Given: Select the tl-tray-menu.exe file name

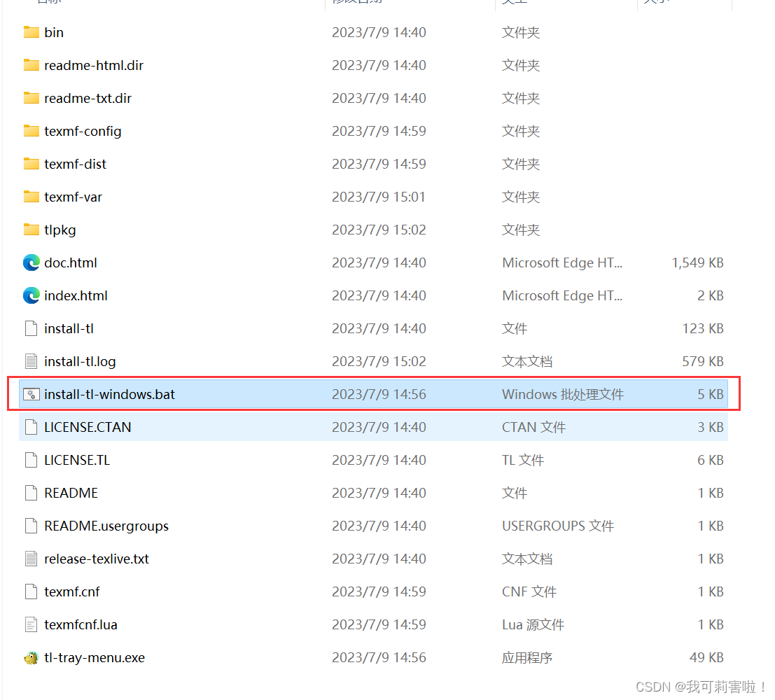Looking at the screenshot, I should 95,657.
